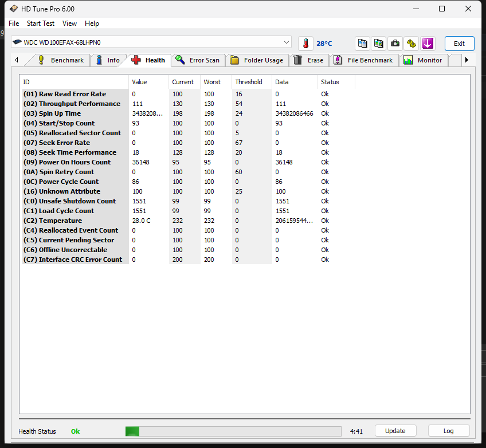Image resolution: width=486 pixels, height=448 pixels.
Task: Click the Data column header
Action: (295, 82)
